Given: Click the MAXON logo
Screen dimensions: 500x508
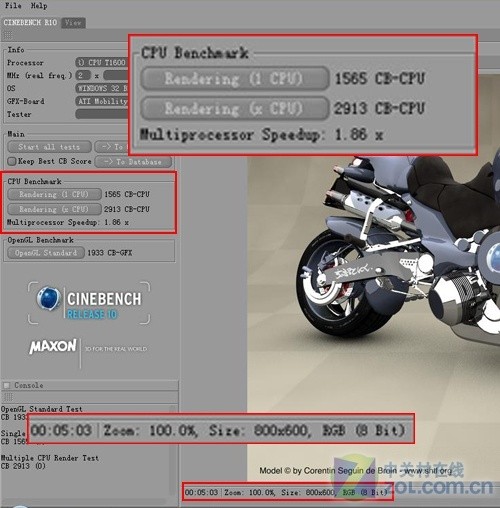Looking at the screenshot, I should tap(53, 347).
